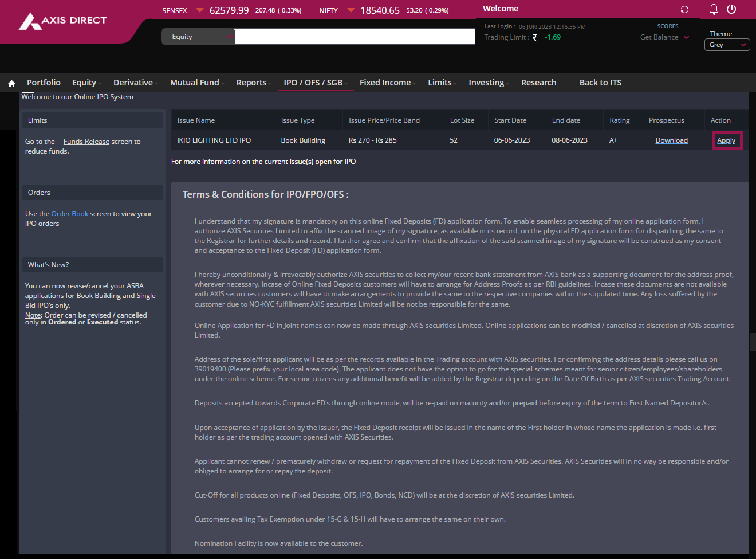Click in the stock search field
The image size is (756, 560).
[355, 37]
